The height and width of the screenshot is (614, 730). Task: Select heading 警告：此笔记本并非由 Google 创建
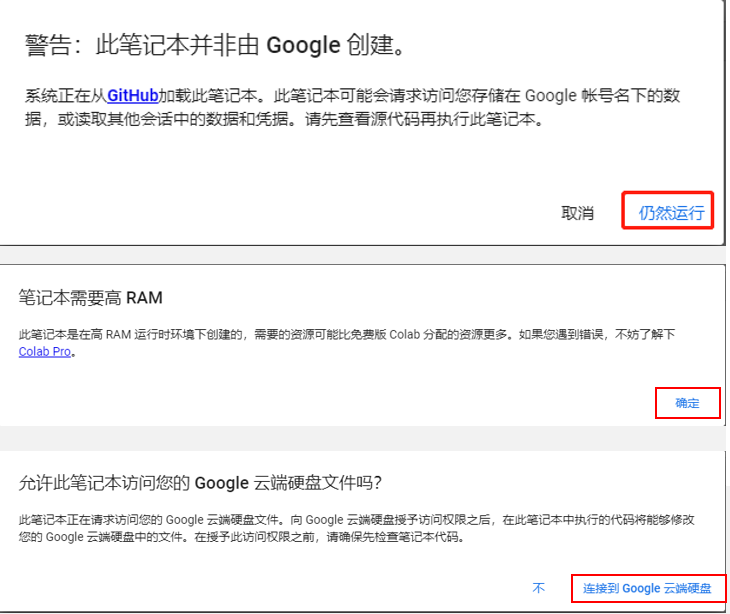pos(214,46)
